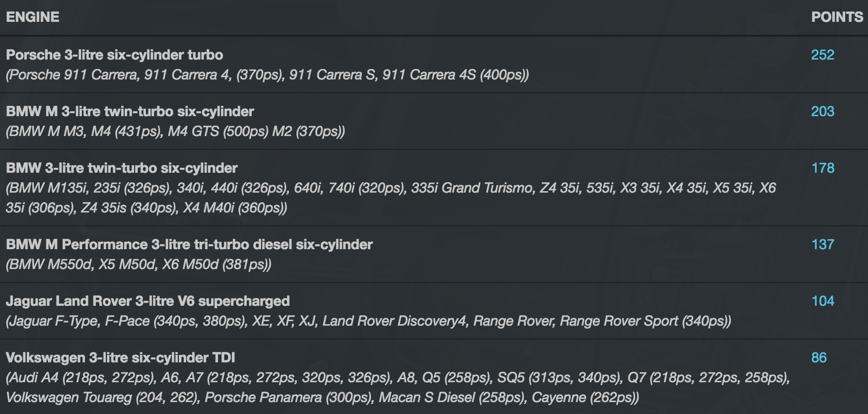Click the ENGINE column header
Image resolution: width=868 pixels, height=414 pixels.
point(33,17)
